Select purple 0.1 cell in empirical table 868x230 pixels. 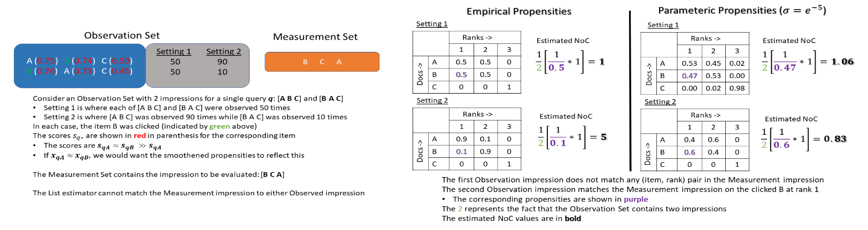coord(461,151)
